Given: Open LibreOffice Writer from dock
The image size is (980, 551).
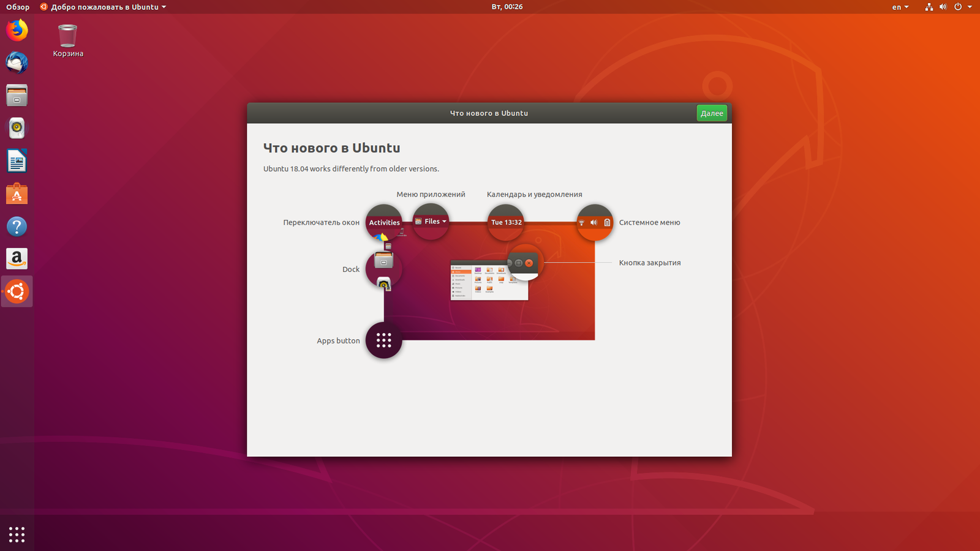Looking at the screenshot, I should (17, 161).
